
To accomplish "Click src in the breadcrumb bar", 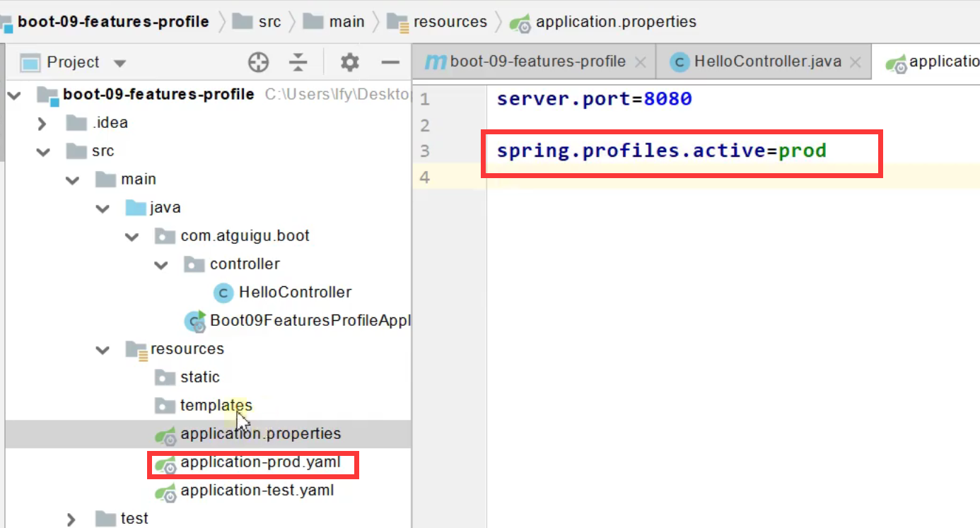I will point(269,22).
